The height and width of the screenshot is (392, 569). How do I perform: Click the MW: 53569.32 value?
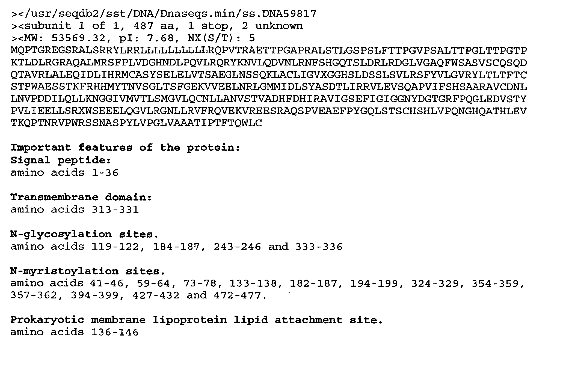coord(78,38)
